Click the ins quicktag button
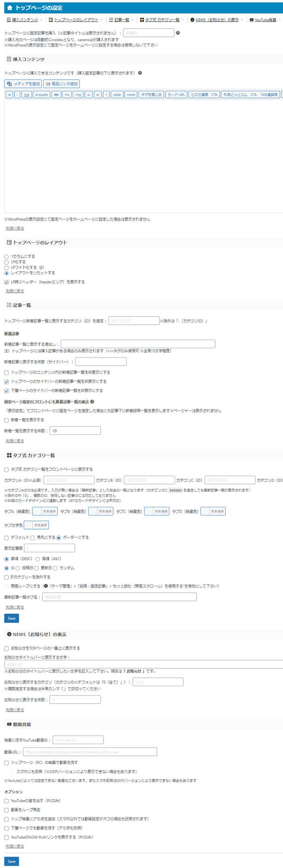 tap(67, 95)
